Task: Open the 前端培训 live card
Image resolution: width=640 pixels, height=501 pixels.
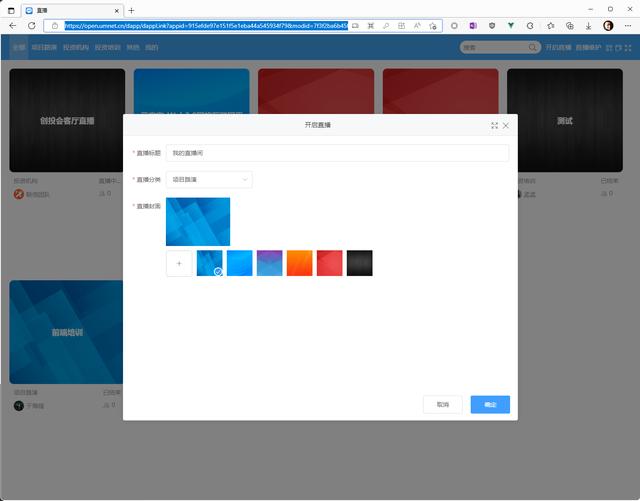Action: 67,332
